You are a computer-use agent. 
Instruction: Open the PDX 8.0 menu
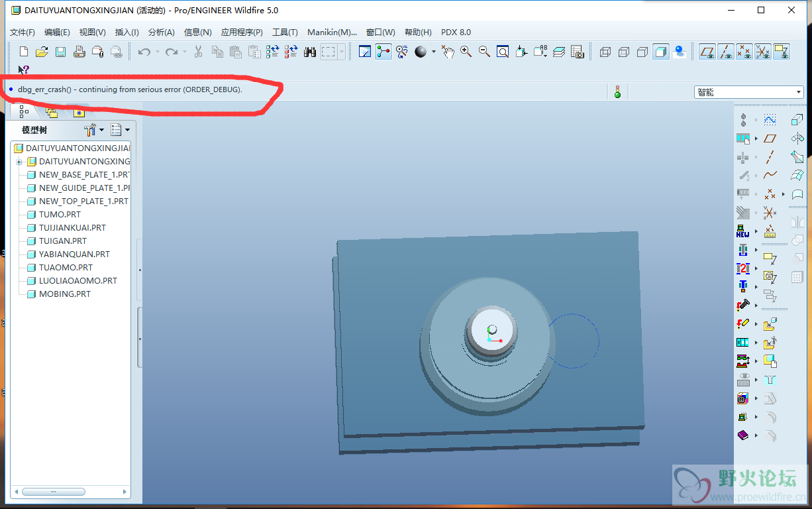click(x=456, y=32)
